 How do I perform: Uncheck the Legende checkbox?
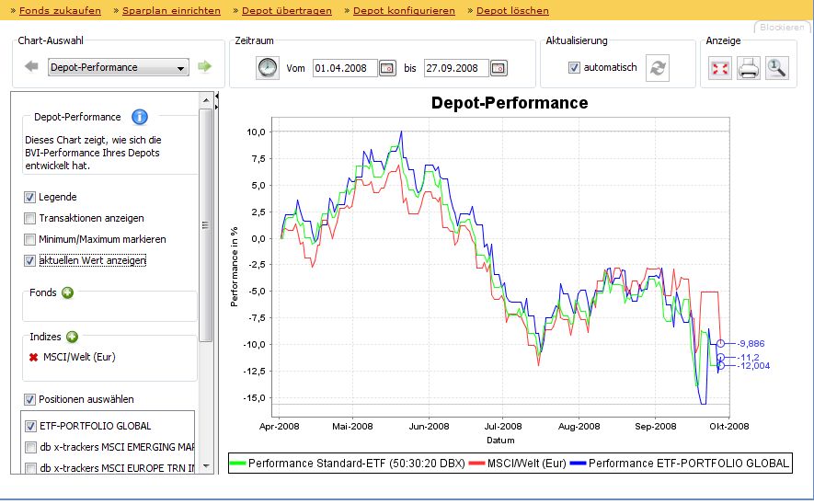point(29,197)
